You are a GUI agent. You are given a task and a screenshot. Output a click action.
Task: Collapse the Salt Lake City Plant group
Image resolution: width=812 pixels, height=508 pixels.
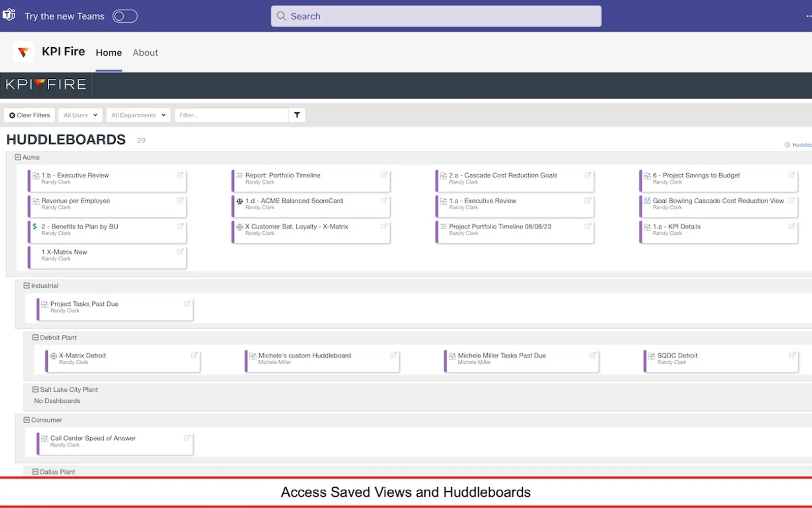tap(36, 390)
